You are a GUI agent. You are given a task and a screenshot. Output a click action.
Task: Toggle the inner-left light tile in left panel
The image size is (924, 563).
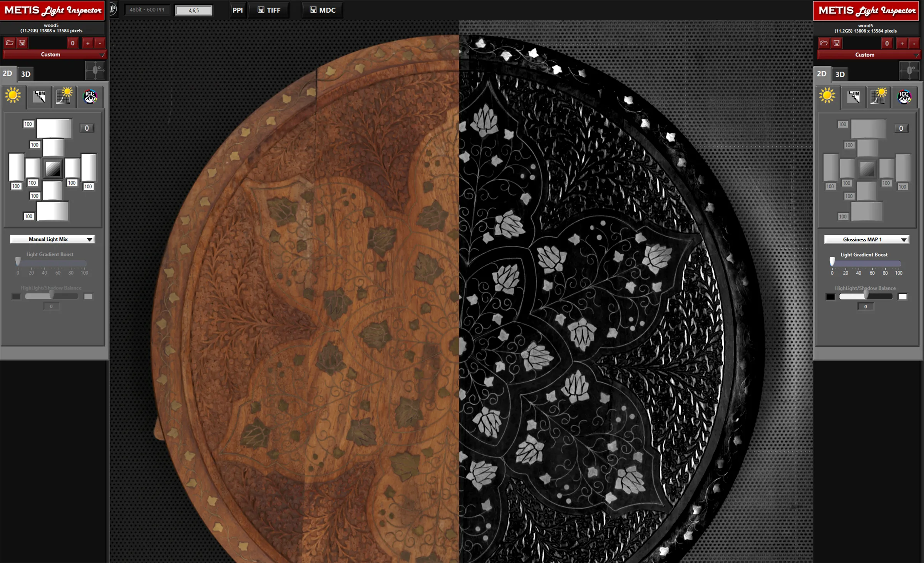pyautogui.click(x=33, y=168)
